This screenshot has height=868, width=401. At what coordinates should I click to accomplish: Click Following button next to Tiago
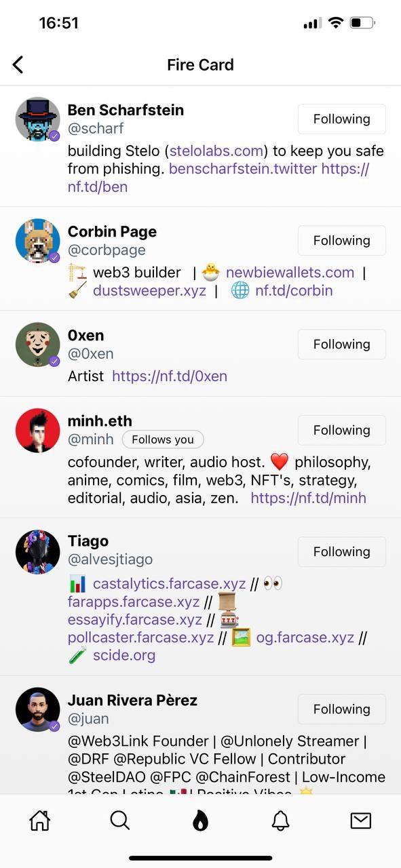342,552
